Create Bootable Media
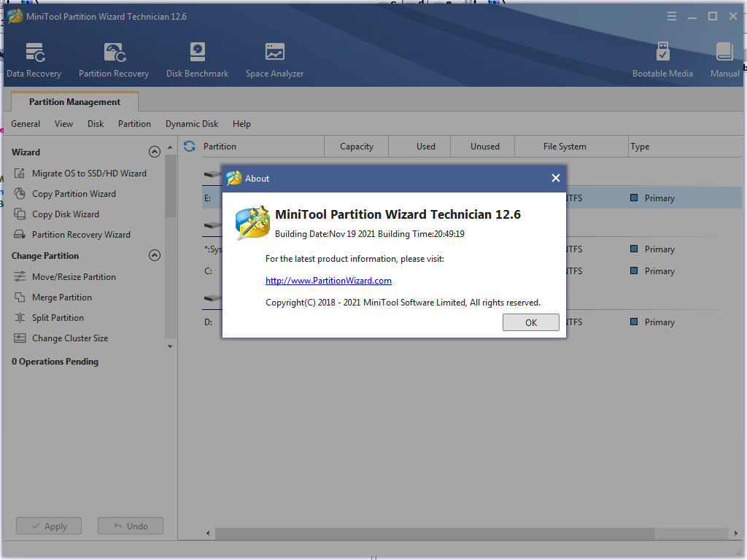This screenshot has height=560, width=747. 662,60
